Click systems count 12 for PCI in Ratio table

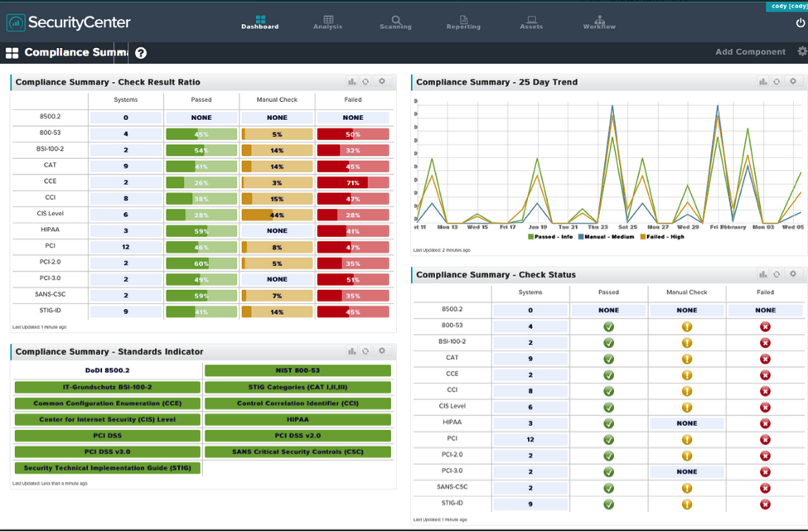126,247
